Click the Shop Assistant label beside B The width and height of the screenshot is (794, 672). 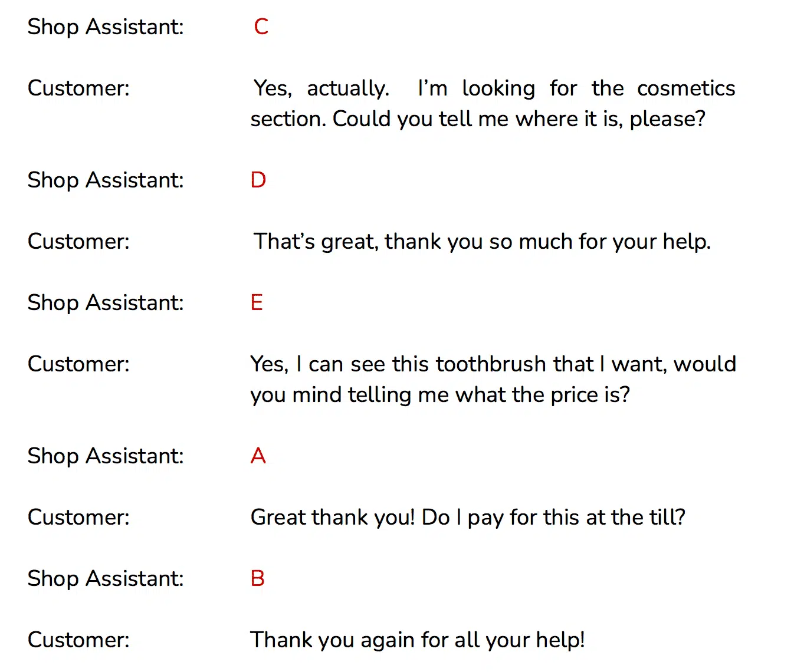point(106,579)
